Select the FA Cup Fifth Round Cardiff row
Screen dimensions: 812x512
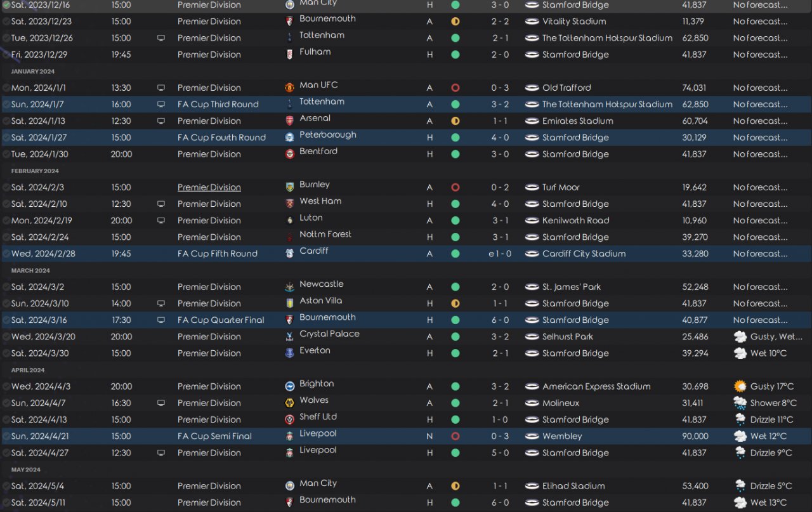pos(406,254)
